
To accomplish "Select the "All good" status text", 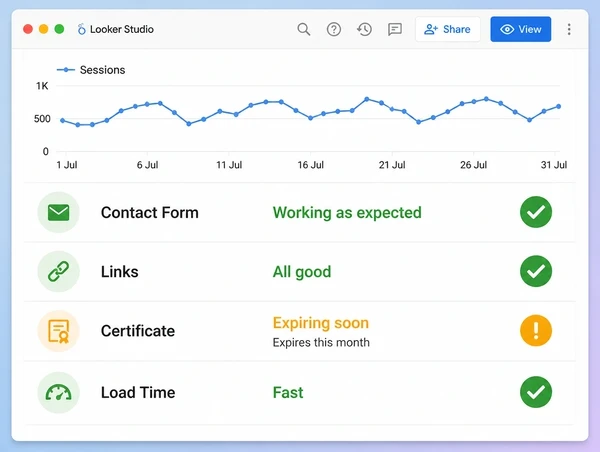I will pyautogui.click(x=302, y=272).
